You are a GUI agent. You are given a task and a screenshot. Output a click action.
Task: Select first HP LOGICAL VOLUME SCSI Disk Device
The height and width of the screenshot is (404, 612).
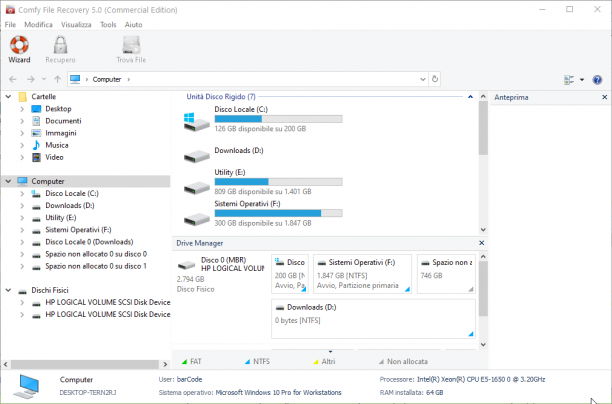pos(107,302)
